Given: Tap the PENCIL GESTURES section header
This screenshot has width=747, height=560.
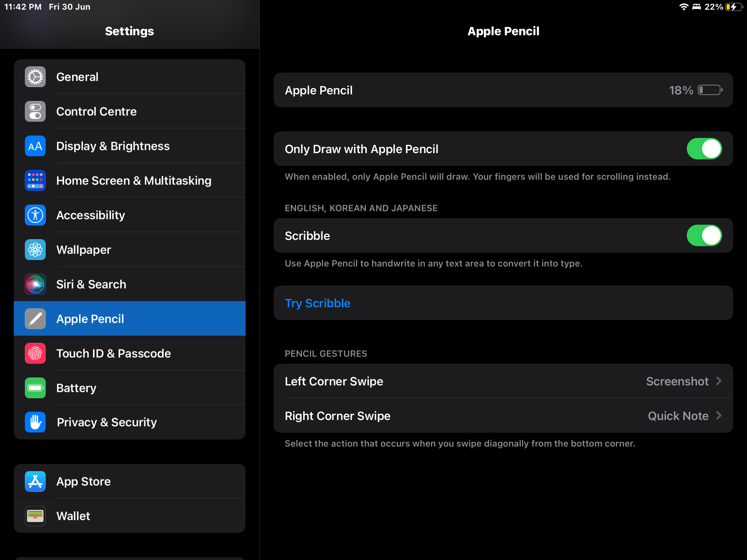Looking at the screenshot, I should 326,354.
